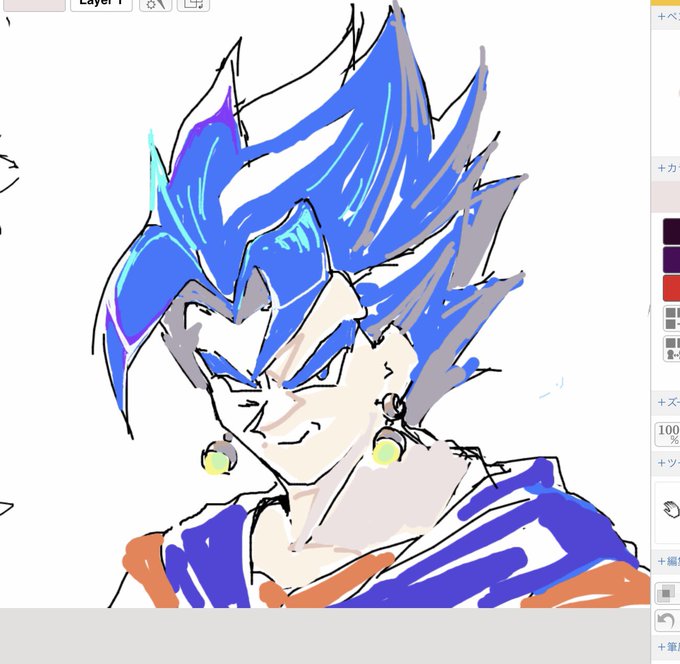
Task: Click the pink current color bar in color panel
Action: 666,196
